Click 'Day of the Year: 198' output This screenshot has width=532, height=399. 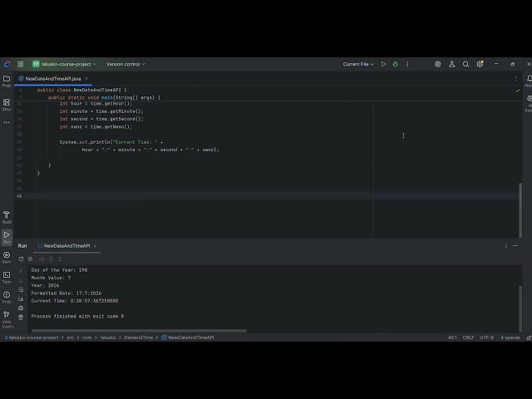pyautogui.click(x=59, y=270)
